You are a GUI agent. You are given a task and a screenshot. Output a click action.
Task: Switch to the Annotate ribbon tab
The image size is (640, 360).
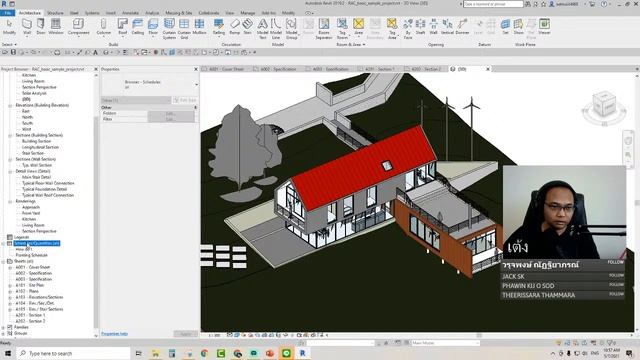point(130,13)
